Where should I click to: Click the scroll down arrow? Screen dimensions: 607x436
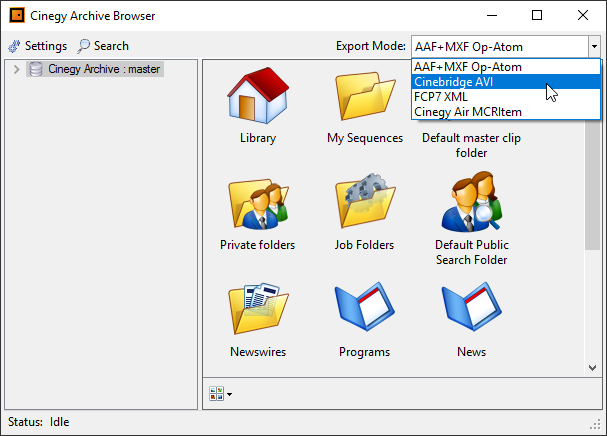593,368
